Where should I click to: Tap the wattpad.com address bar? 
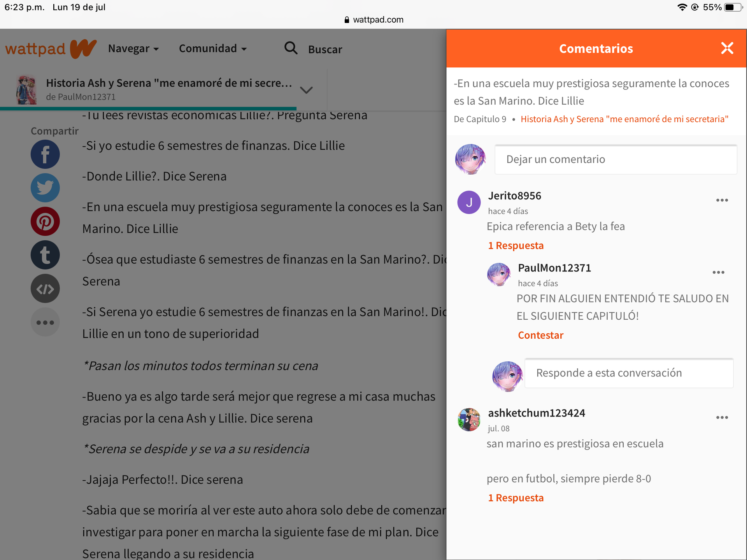373,20
